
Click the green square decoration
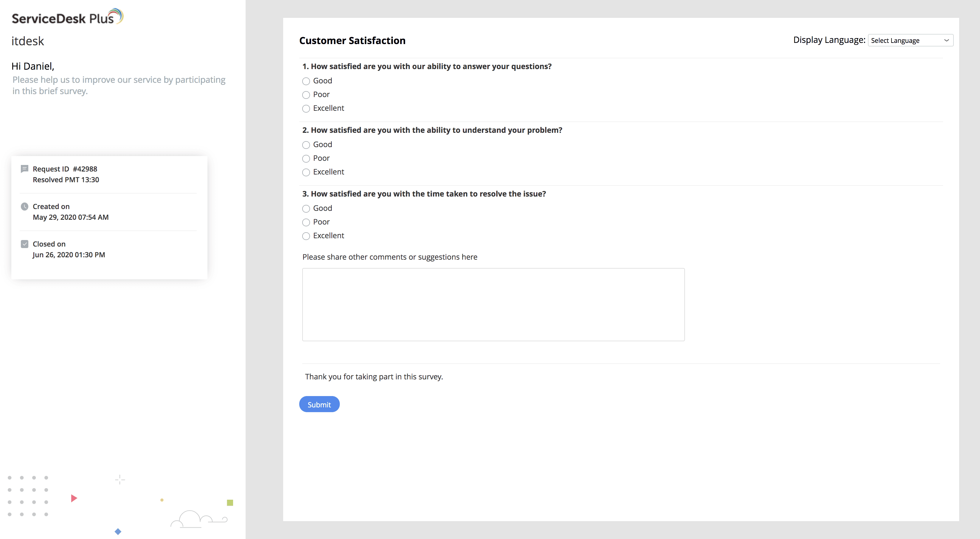point(230,502)
